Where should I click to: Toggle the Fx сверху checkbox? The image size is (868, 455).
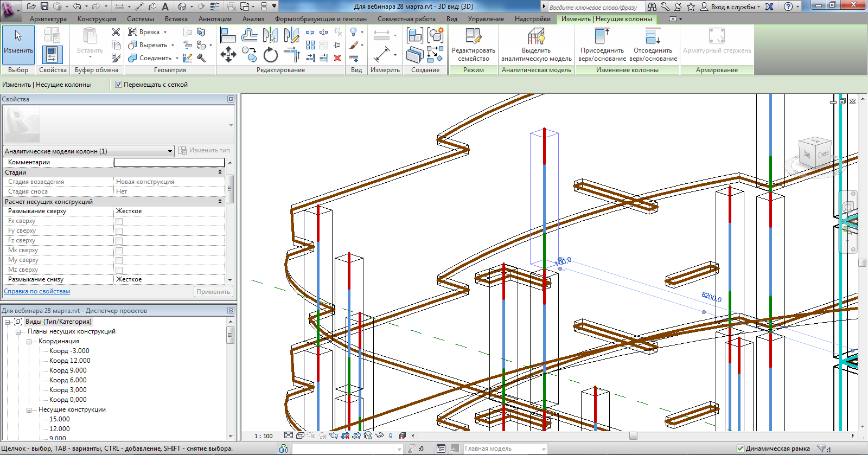119,221
